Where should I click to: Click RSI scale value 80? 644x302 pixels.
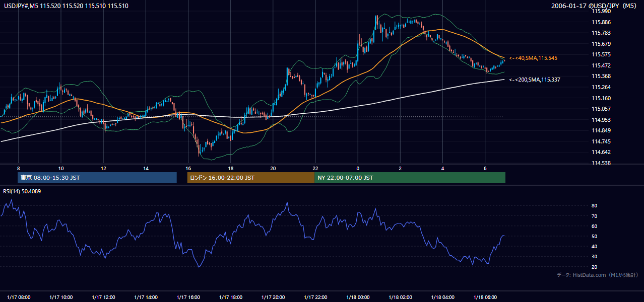(x=594, y=206)
